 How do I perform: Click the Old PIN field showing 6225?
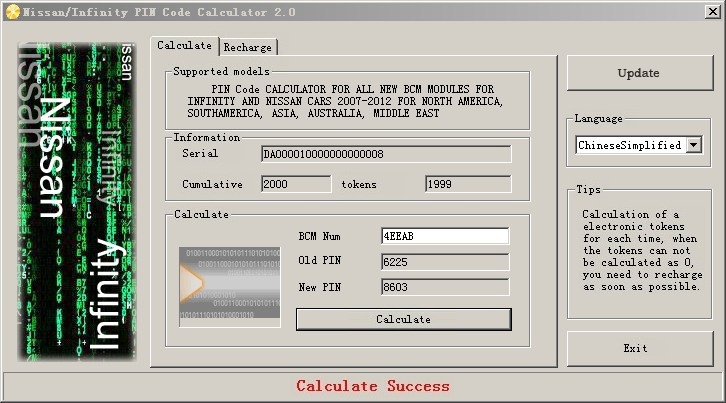(x=444, y=262)
